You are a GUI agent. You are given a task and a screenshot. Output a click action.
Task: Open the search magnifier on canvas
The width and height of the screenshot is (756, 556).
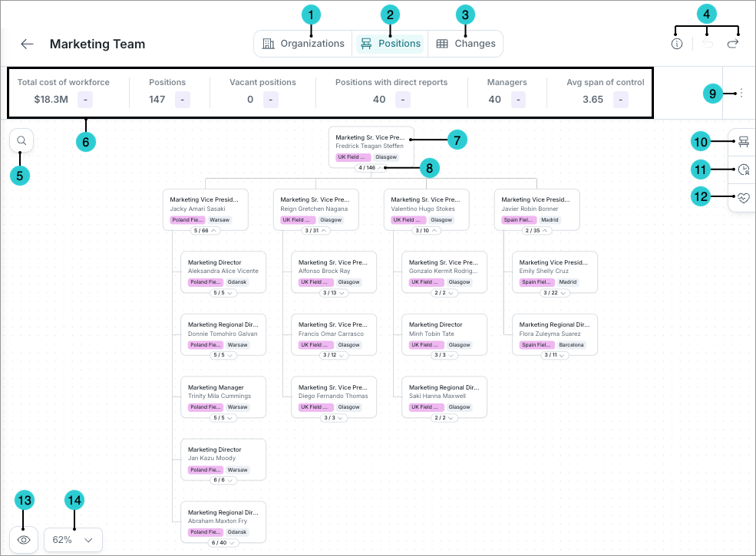coord(21,140)
